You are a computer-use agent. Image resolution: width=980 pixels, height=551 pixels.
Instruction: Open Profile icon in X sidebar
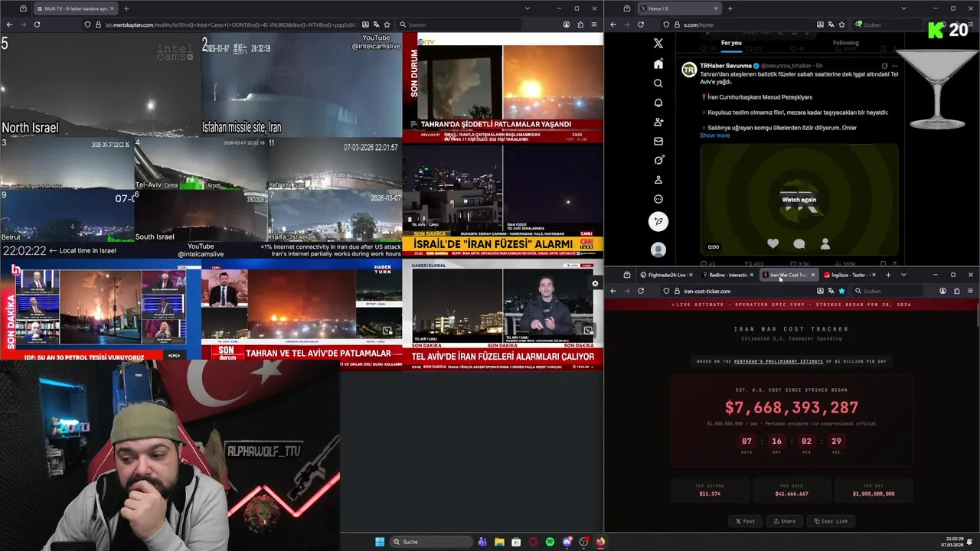click(x=658, y=180)
